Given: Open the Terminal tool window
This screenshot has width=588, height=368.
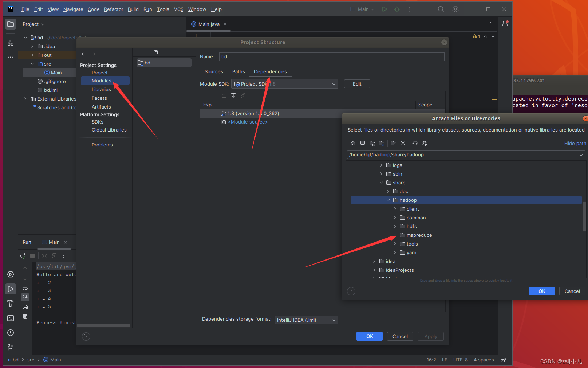Looking at the screenshot, I should click(x=11, y=318).
